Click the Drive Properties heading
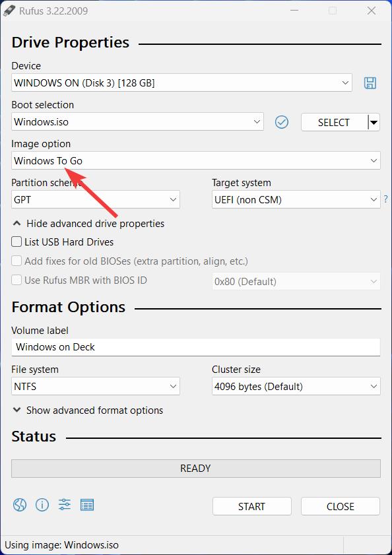 [x=71, y=42]
